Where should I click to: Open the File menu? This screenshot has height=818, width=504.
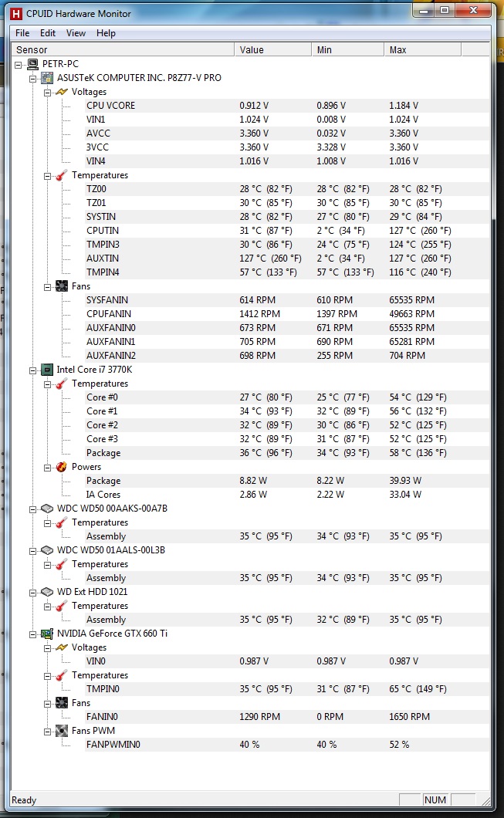pyautogui.click(x=22, y=33)
